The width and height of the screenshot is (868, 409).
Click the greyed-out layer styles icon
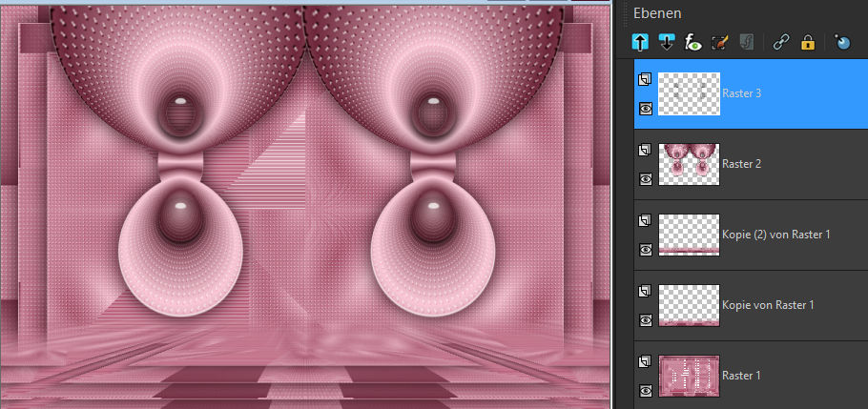coord(747,42)
